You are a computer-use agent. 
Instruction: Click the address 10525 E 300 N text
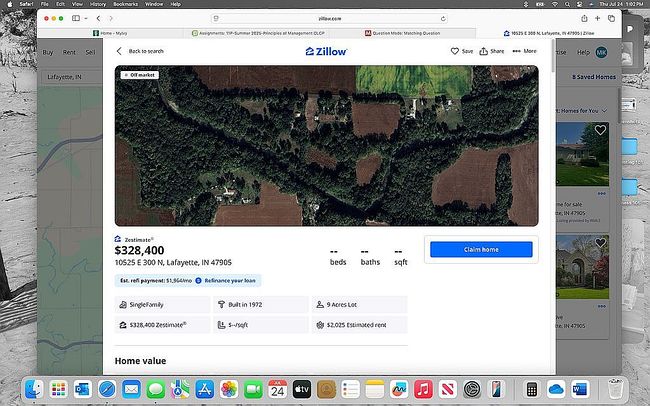tap(173, 263)
